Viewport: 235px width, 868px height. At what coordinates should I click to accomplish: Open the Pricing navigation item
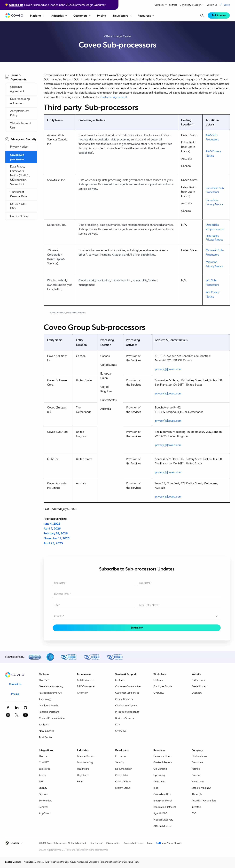tap(102, 15)
